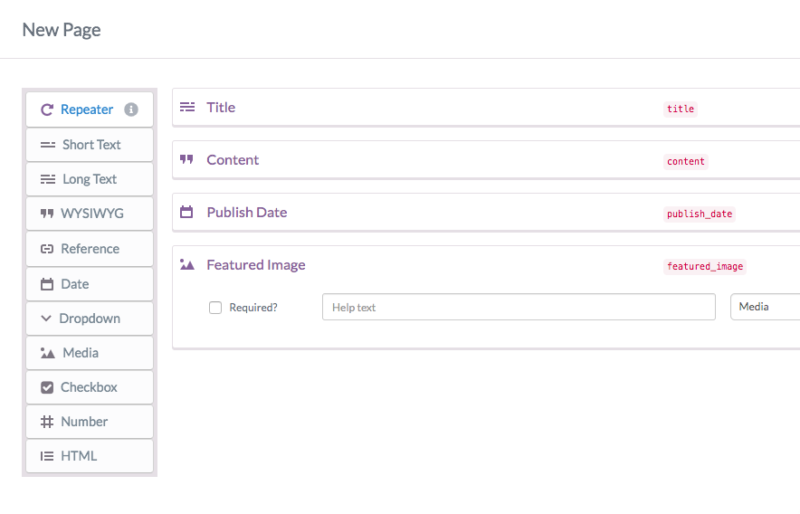This screenshot has height=514, width=800.
Task: Click the calendar icon beside Publish Date
Action: click(187, 212)
